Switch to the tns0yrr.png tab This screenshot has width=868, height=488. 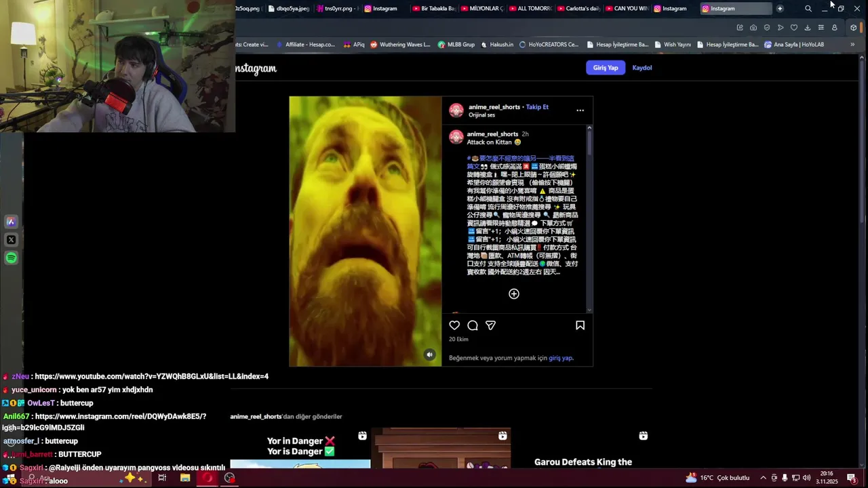(337, 8)
